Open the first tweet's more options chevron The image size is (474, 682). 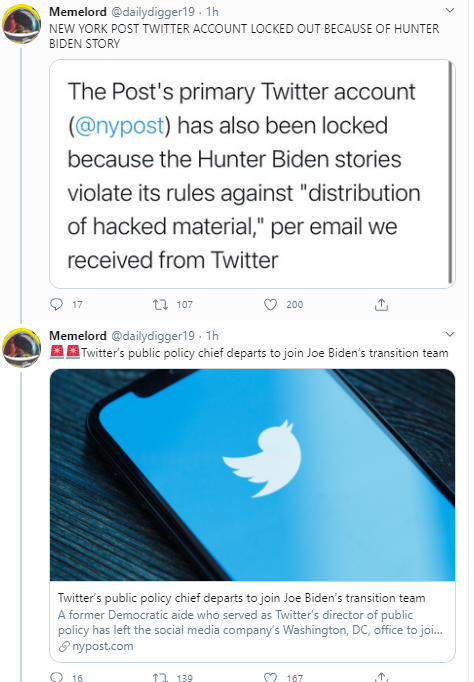[450, 10]
